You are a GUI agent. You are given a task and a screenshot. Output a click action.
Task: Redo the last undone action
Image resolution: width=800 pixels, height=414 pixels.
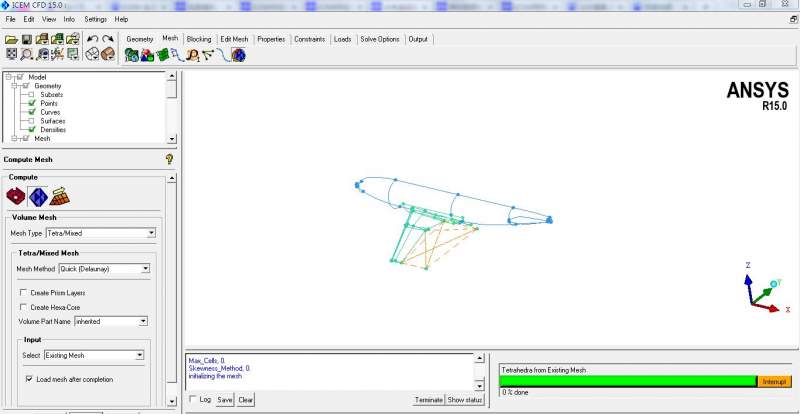108,39
